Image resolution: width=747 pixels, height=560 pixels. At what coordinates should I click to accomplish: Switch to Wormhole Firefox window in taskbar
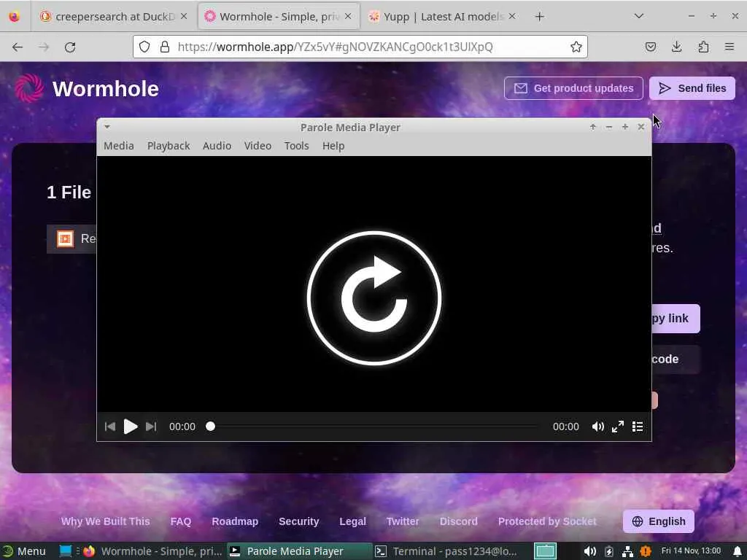tap(152, 551)
